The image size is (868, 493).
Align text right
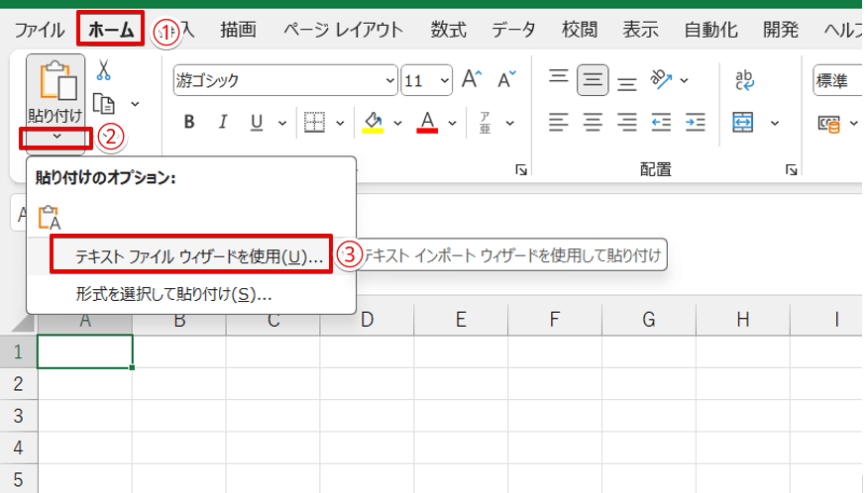[x=626, y=123]
